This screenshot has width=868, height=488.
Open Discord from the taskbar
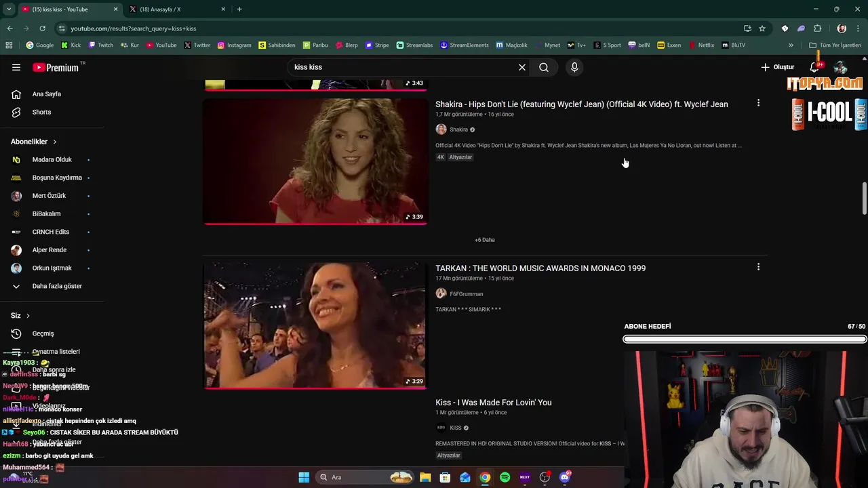(565, 477)
